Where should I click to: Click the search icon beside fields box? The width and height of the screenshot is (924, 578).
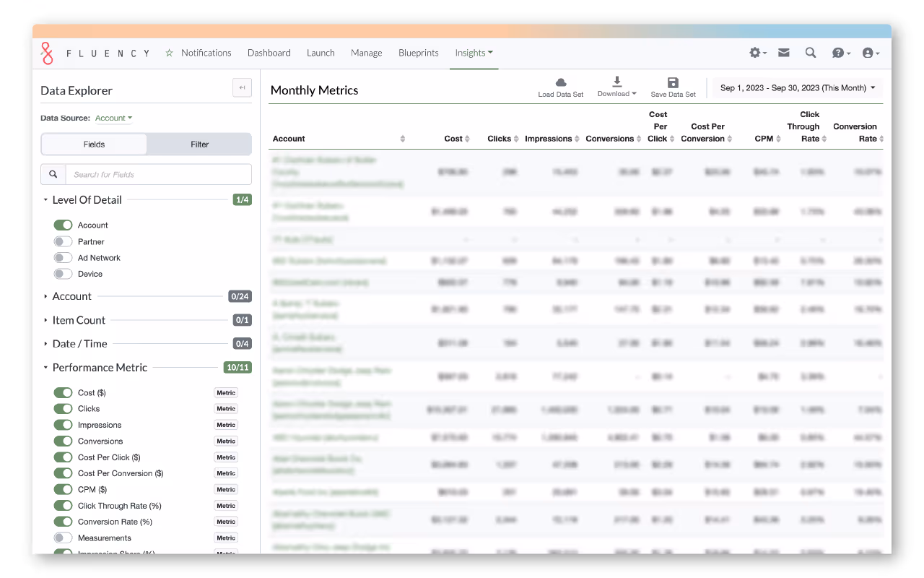tap(53, 174)
